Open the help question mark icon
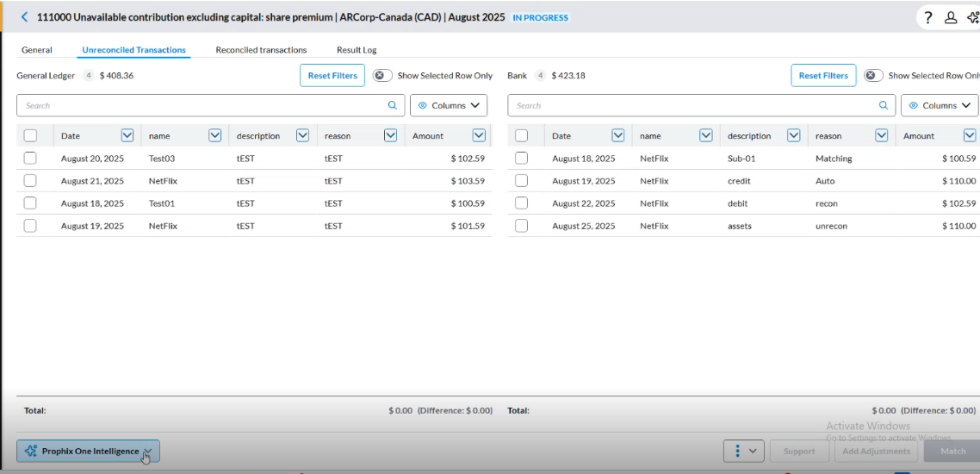Viewport: 980px width, 474px height. click(x=928, y=17)
